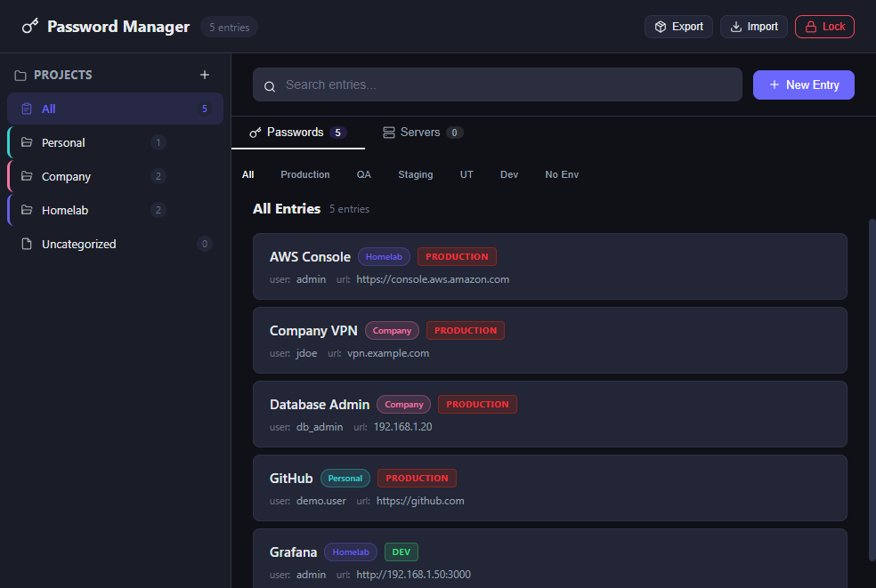Click PRODUCTION badge on GitHub entry
The height and width of the screenshot is (588, 876).
tap(417, 479)
